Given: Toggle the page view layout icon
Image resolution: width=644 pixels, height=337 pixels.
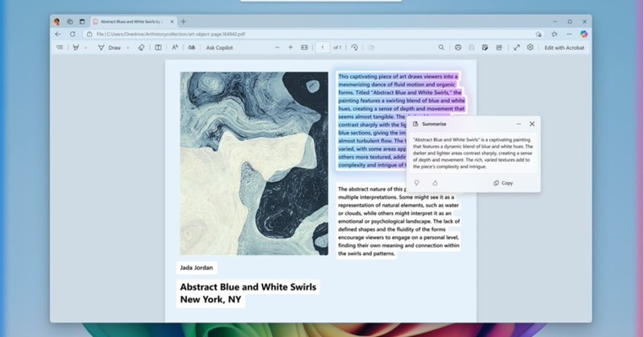Looking at the screenshot, I should [x=158, y=47].
